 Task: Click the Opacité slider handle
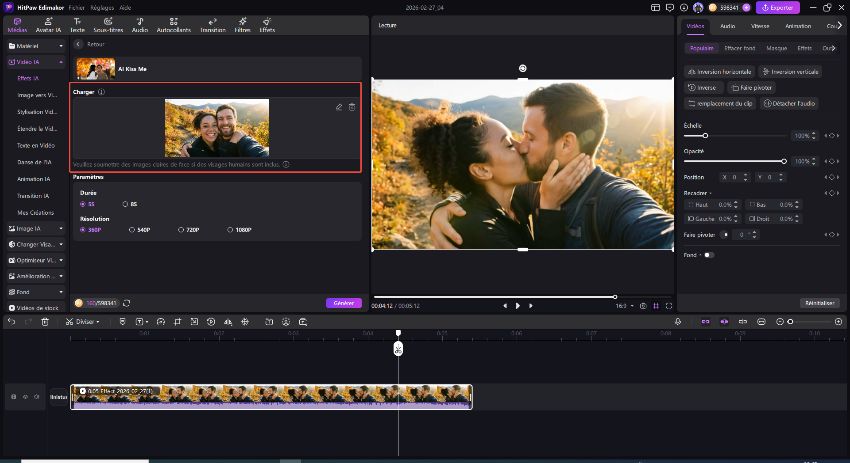[784, 162]
